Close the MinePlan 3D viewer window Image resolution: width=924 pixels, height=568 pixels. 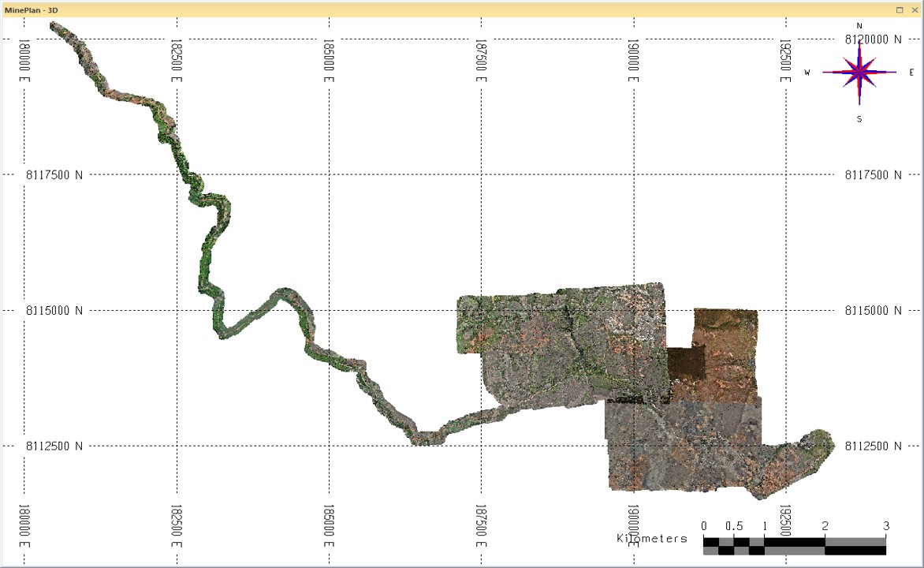(914, 9)
